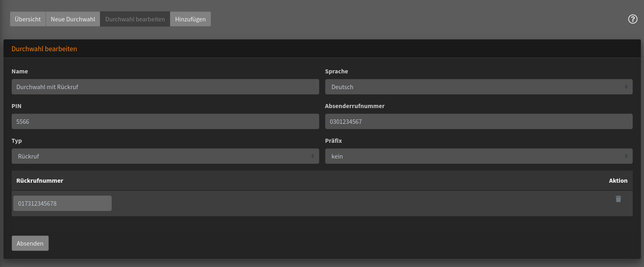Click the Sprache label text
The width and height of the screenshot is (644, 267).
tap(337, 71)
